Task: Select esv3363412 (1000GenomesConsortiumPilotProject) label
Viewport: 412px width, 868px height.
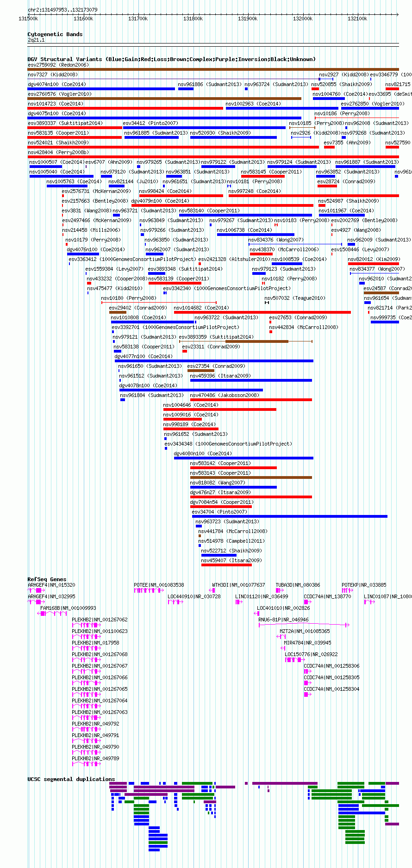Action: (132, 259)
